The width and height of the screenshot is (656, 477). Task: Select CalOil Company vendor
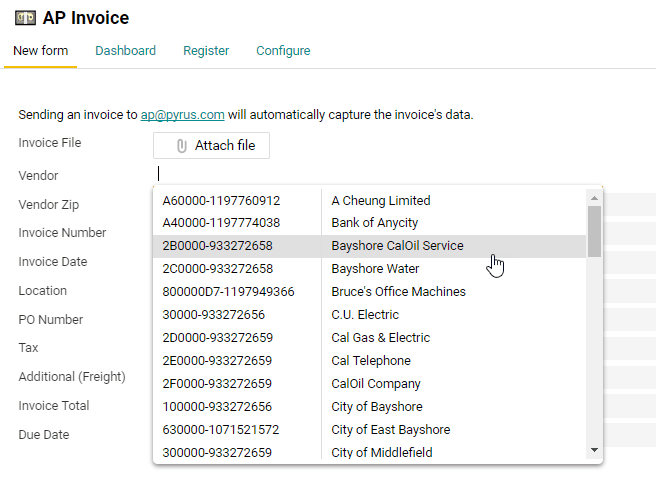coord(376,384)
